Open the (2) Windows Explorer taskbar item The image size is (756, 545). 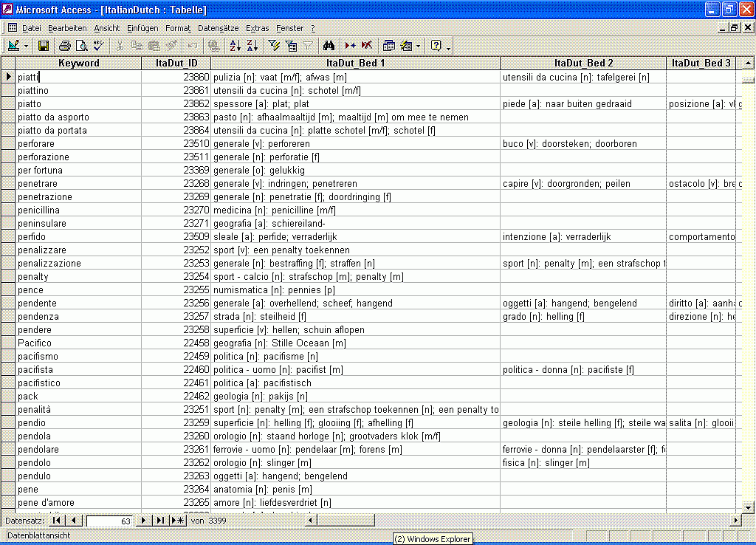[433, 539]
